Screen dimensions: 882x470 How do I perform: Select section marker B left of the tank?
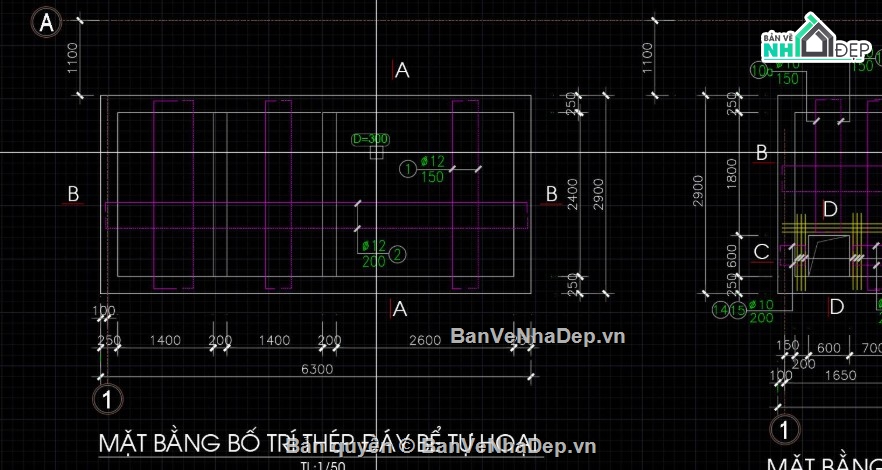(x=73, y=194)
